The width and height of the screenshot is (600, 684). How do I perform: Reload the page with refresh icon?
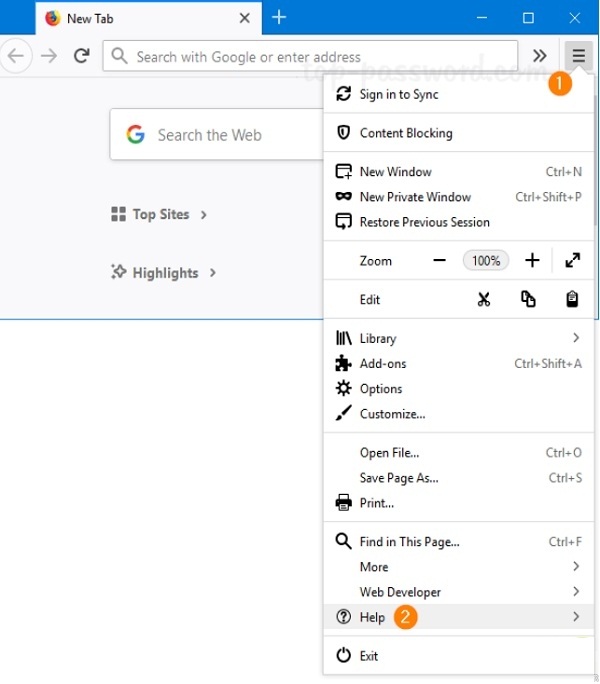82,57
